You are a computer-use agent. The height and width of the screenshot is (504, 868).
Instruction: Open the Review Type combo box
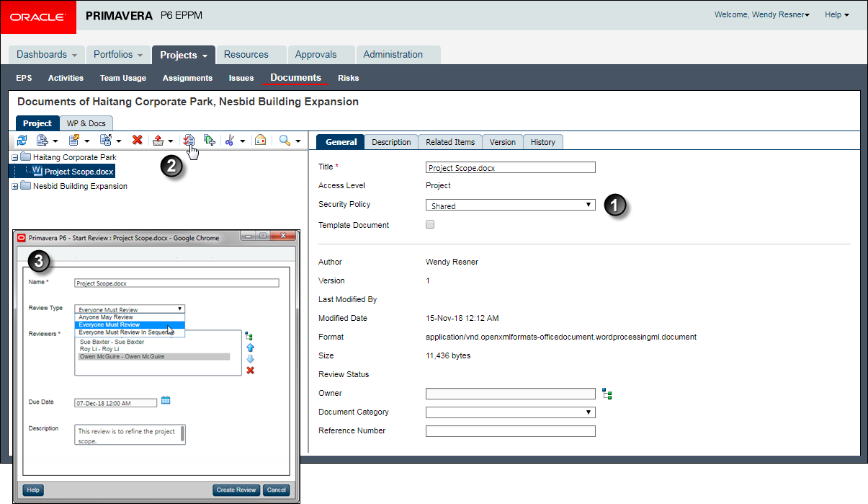coord(130,309)
